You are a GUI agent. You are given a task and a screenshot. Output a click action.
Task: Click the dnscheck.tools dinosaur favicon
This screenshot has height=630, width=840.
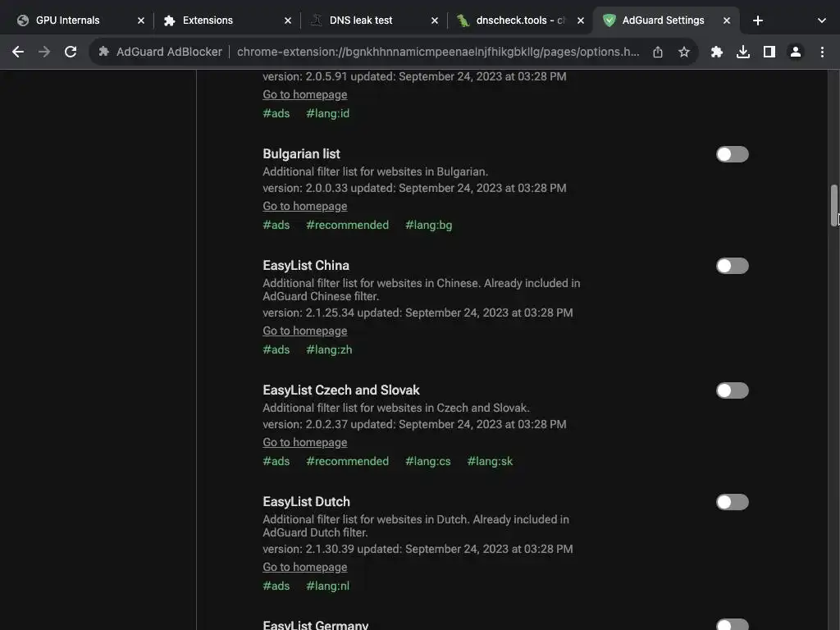463,21
